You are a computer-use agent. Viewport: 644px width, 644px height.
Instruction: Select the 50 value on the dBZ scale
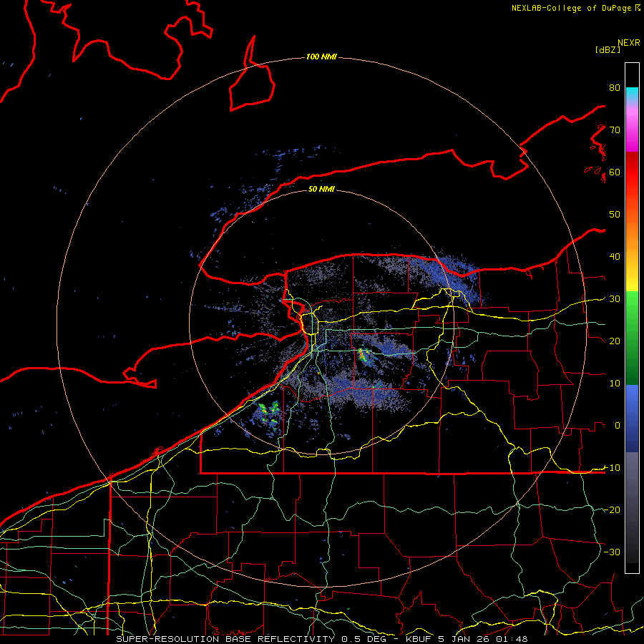click(615, 215)
